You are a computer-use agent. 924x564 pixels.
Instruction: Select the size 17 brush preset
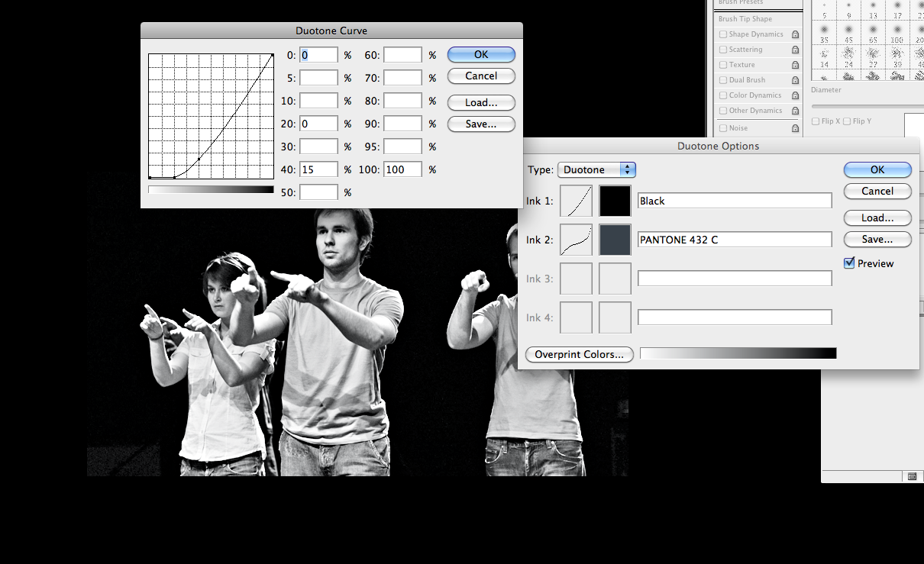pyautogui.click(x=897, y=11)
